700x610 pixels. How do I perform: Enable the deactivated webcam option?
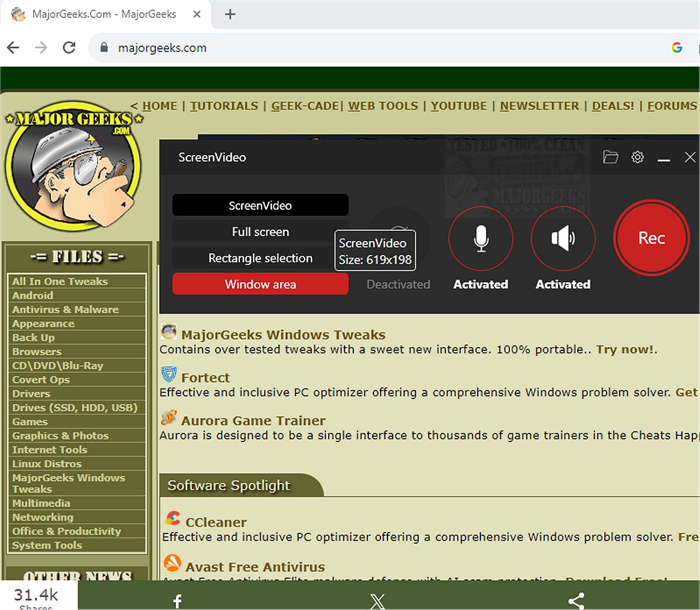coord(399,238)
